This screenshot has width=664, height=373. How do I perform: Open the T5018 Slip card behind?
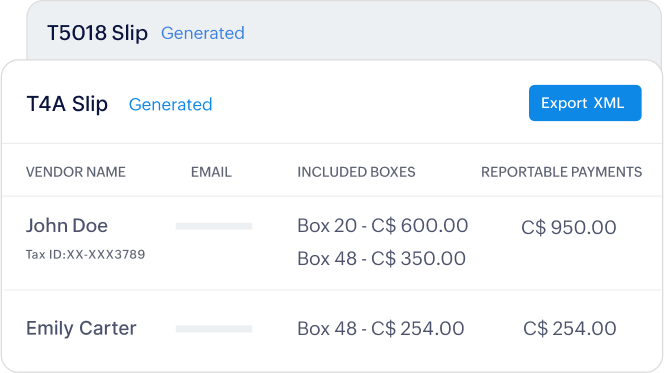(344, 30)
